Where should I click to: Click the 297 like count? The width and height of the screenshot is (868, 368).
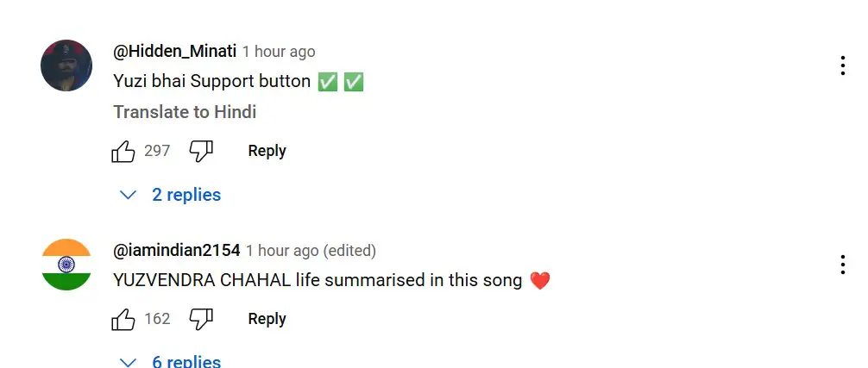coord(157,152)
